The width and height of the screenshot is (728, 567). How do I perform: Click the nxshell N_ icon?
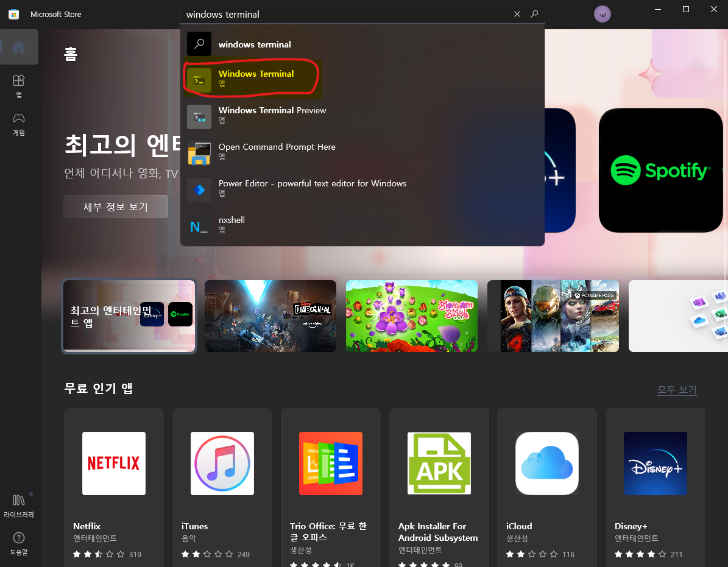199,227
